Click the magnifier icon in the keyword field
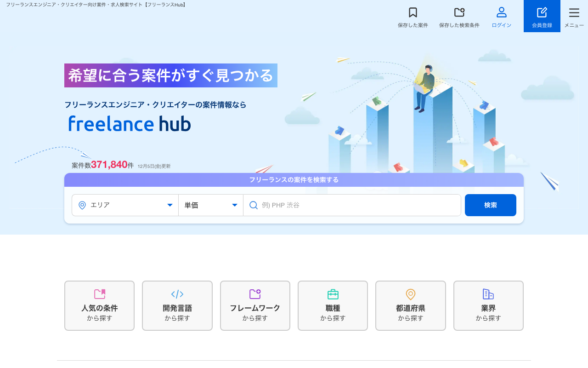The width and height of the screenshot is (588, 368). pyautogui.click(x=254, y=205)
